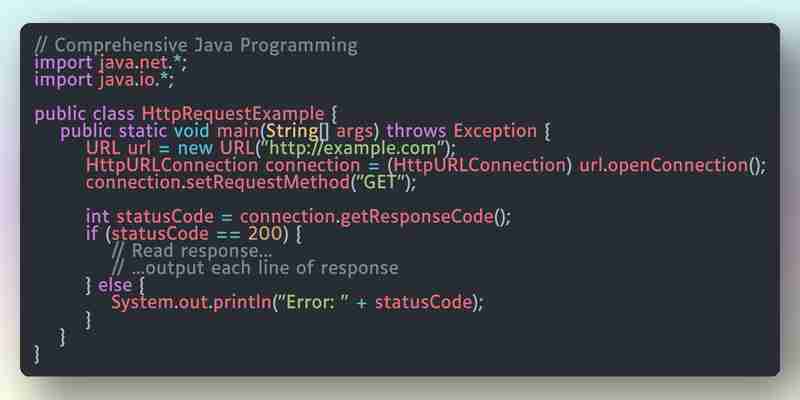
Task: Click the 'int' keyword before statusCode
Action: (97, 217)
